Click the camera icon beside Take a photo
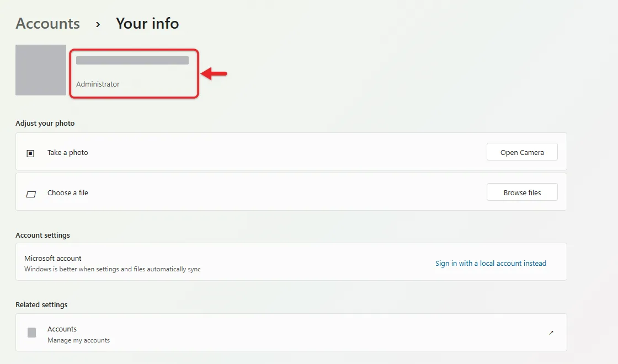This screenshot has width=618, height=364. (x=30, y=153)
